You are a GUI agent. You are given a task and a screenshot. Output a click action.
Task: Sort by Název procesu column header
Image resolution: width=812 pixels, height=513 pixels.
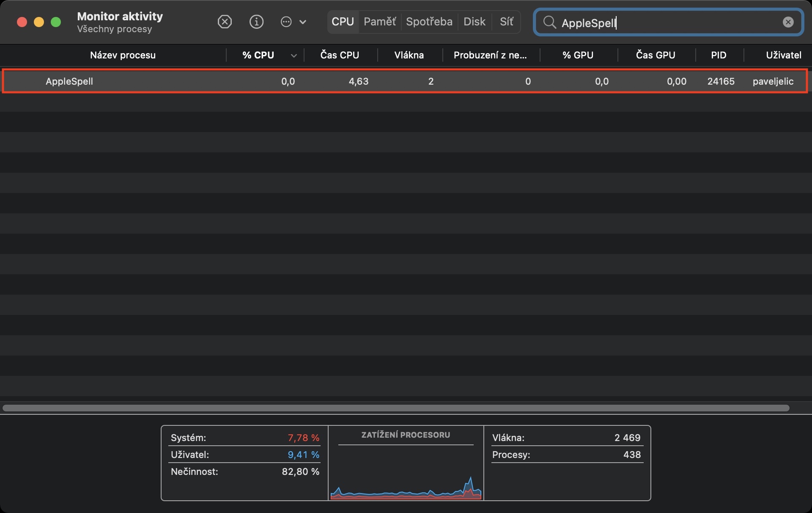pos(123,55)
